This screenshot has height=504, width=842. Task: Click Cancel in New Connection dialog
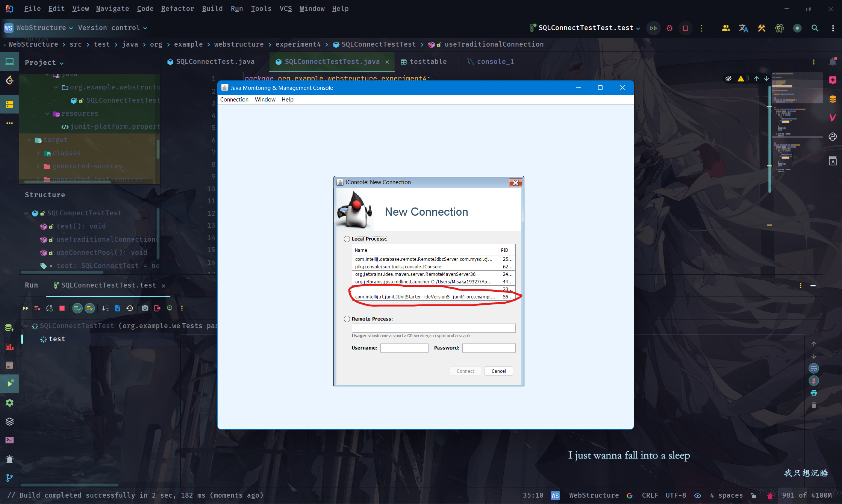[x=498, y=371]
